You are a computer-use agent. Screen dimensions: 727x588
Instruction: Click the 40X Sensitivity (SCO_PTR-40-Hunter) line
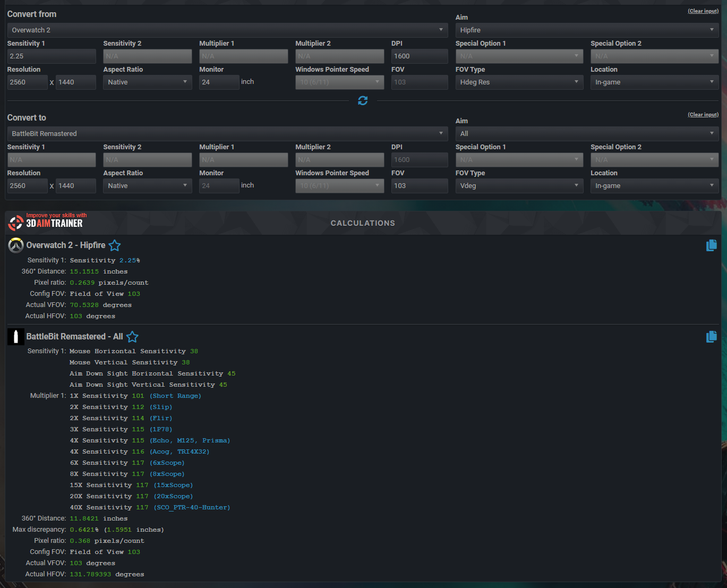click(150, 507)
